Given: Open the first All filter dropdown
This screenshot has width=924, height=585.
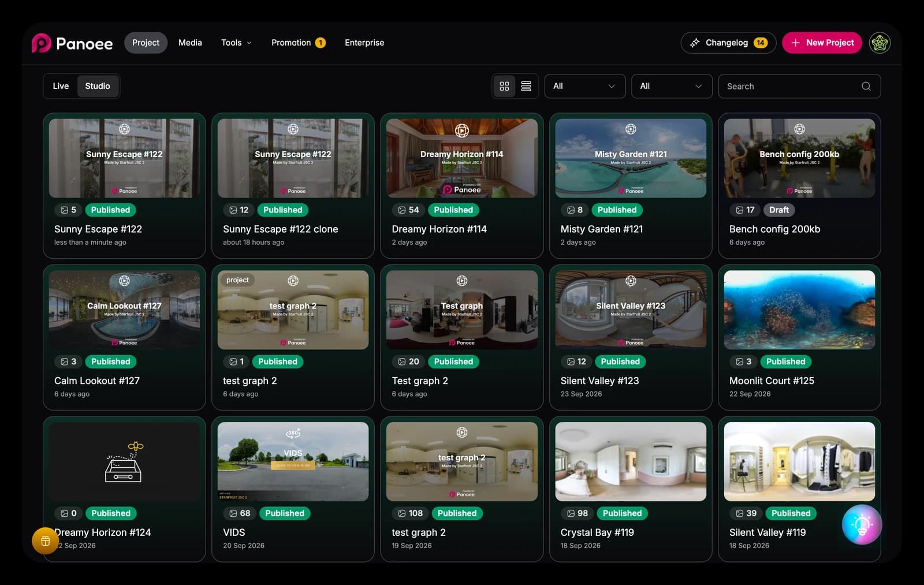Looking at the screenshot, I should 584,86.
